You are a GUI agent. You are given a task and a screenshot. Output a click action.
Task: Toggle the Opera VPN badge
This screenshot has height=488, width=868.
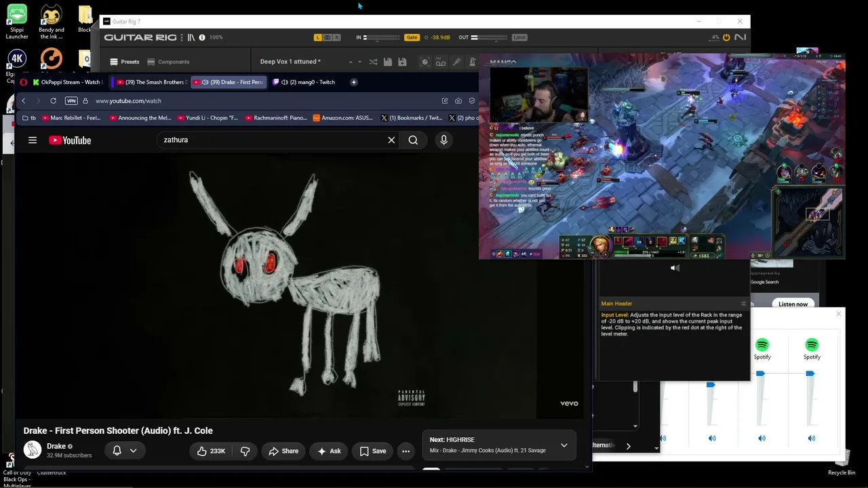point(71,101)
